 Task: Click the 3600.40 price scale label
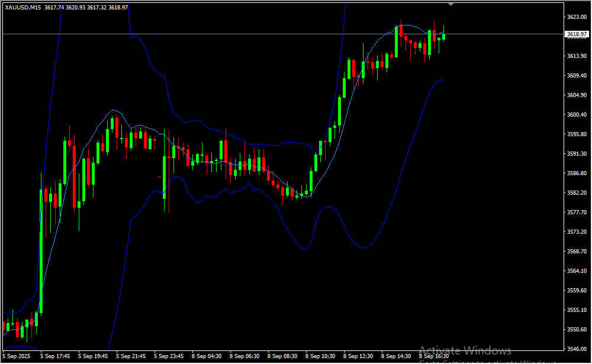[576, 115]
